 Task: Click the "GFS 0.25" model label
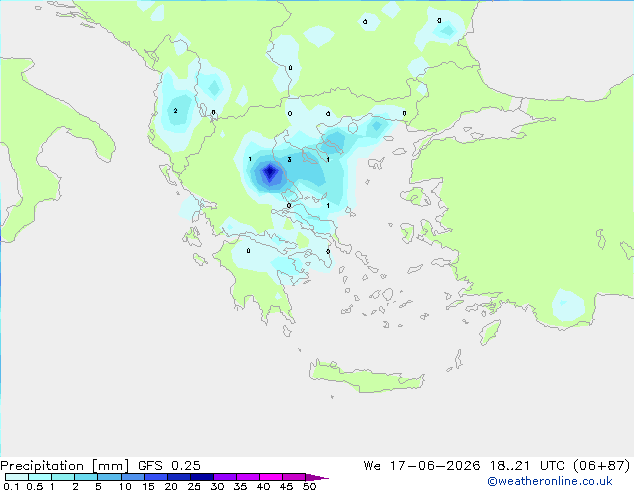[169, 466]
